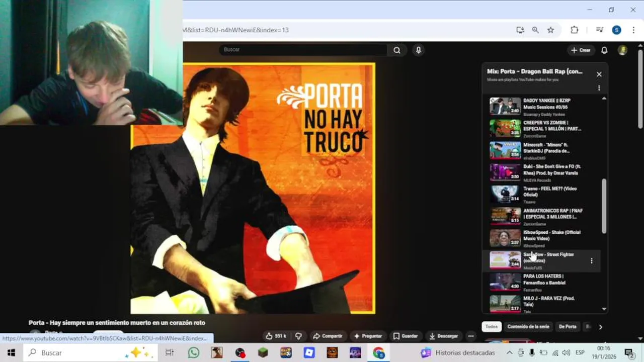Screen dimensions: 644x362
Task: Toggle the Guardar save button
Action: [x=406, y=336]
